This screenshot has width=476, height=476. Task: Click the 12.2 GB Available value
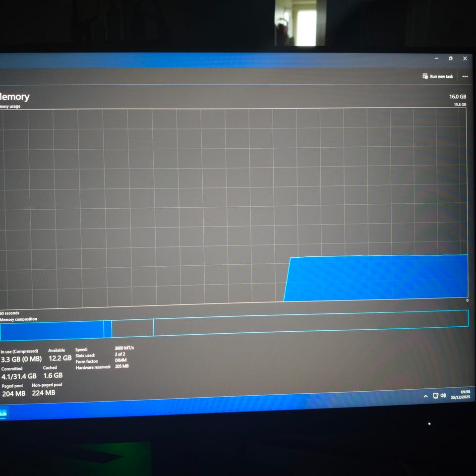(59, 358)
